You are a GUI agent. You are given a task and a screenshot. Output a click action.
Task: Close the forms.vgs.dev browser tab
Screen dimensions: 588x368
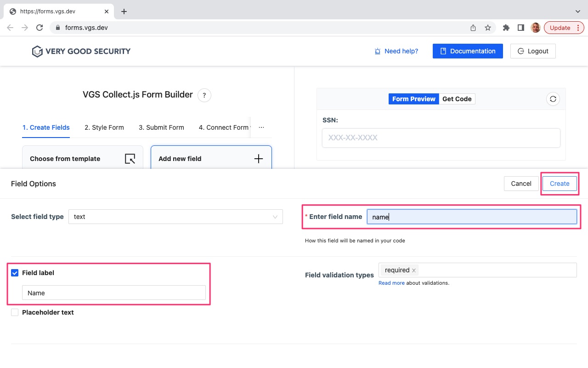coord(106,11)
